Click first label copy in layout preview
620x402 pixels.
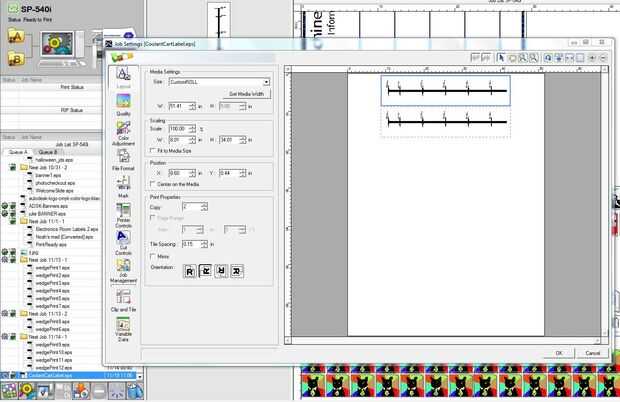(x=446, y=91)
